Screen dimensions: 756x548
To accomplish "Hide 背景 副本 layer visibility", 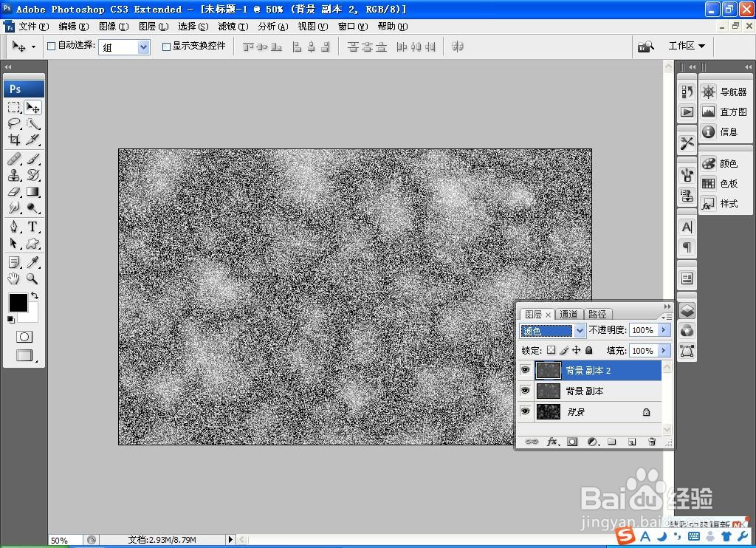I will pyautogui.click(x=526, y=390).
